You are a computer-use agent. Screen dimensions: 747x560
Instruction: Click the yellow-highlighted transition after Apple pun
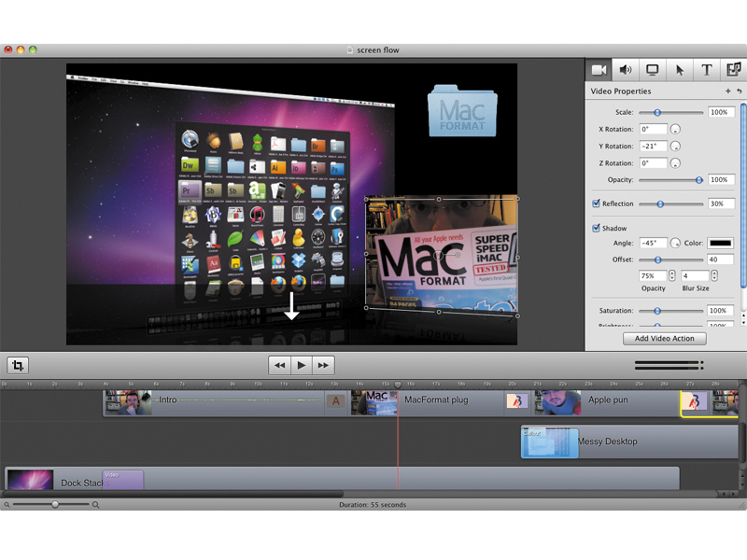[x=695, y=403]
